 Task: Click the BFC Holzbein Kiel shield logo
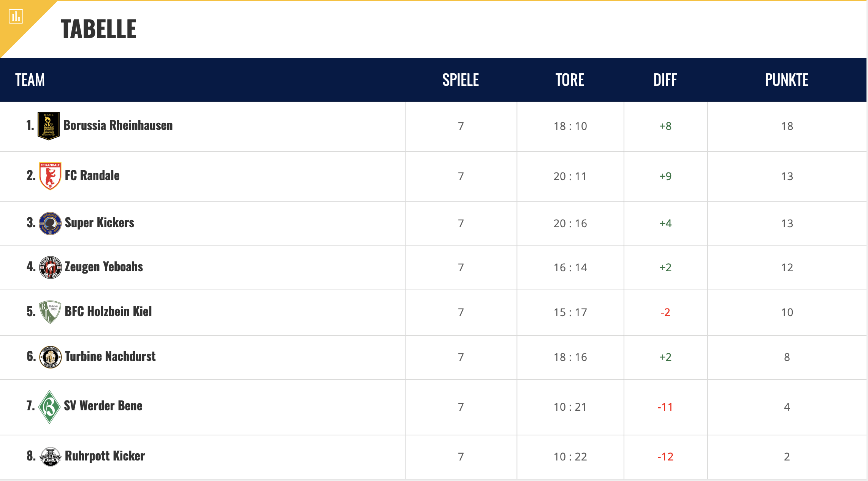click(50, 312)
